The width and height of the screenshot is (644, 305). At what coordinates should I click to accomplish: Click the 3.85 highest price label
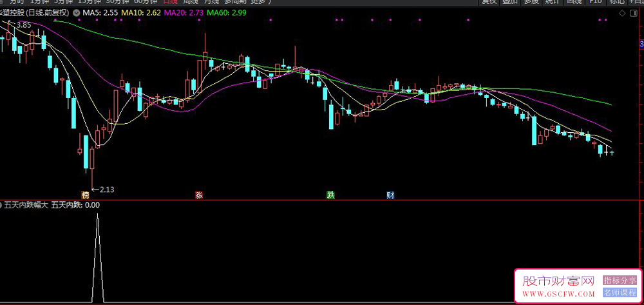tap(24, 25)
